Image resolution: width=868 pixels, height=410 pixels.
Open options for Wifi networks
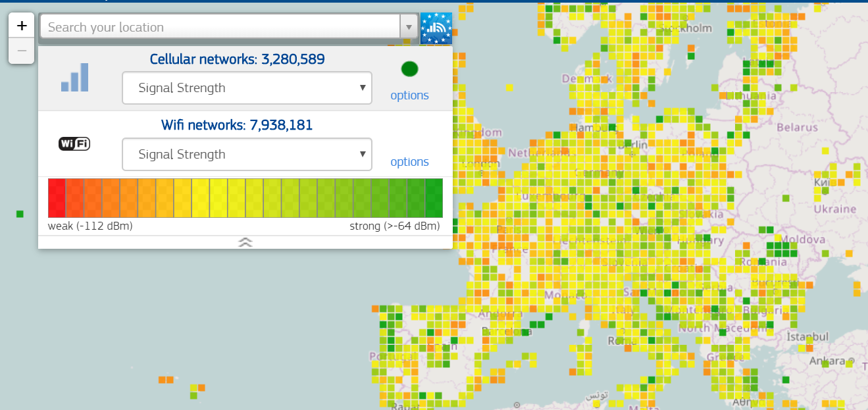(409, 162)
